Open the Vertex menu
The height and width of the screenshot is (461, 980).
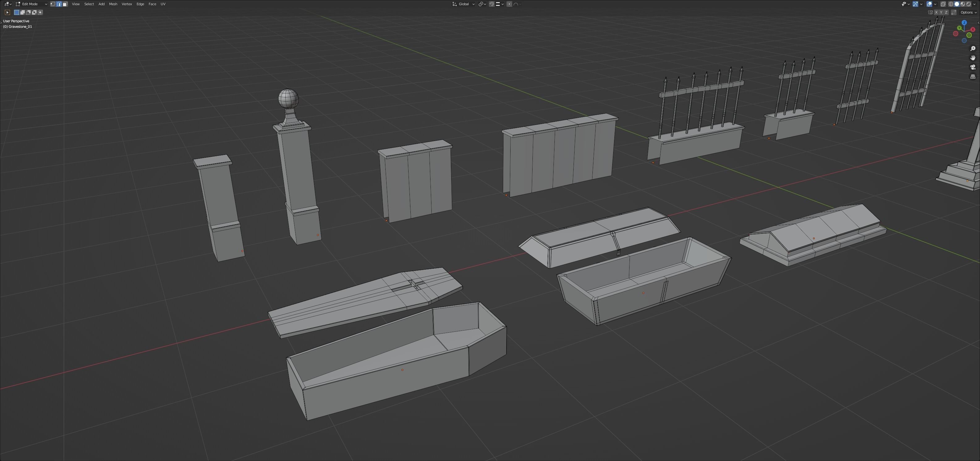pyautogui.click(x=127, y=4)
